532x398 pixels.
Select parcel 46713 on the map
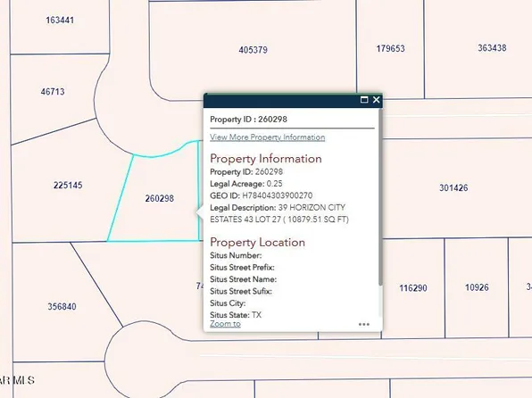point(53,92)
